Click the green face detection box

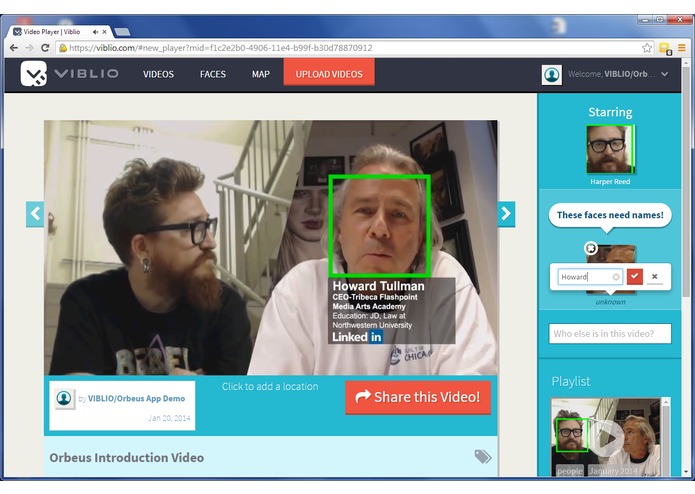[x=379, y=226]
